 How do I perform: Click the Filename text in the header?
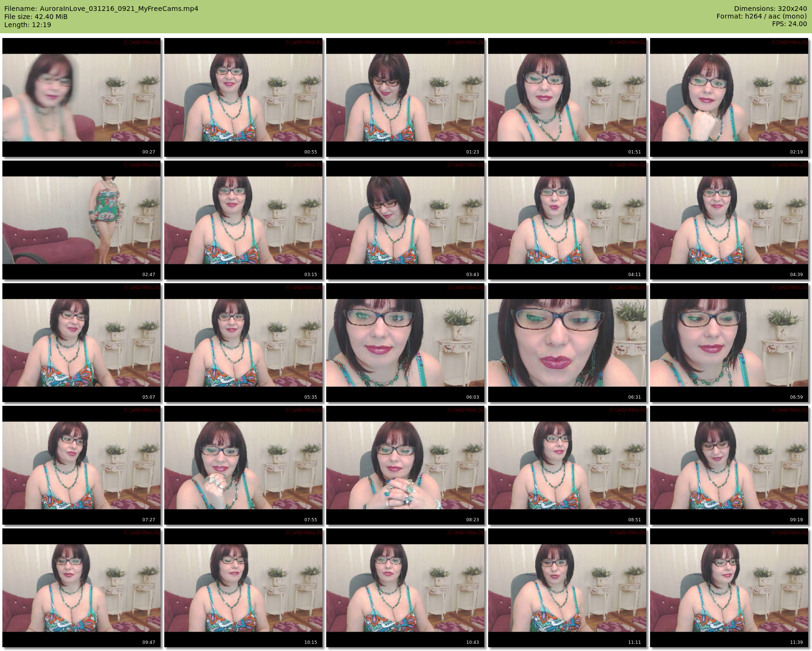(101, 9)
